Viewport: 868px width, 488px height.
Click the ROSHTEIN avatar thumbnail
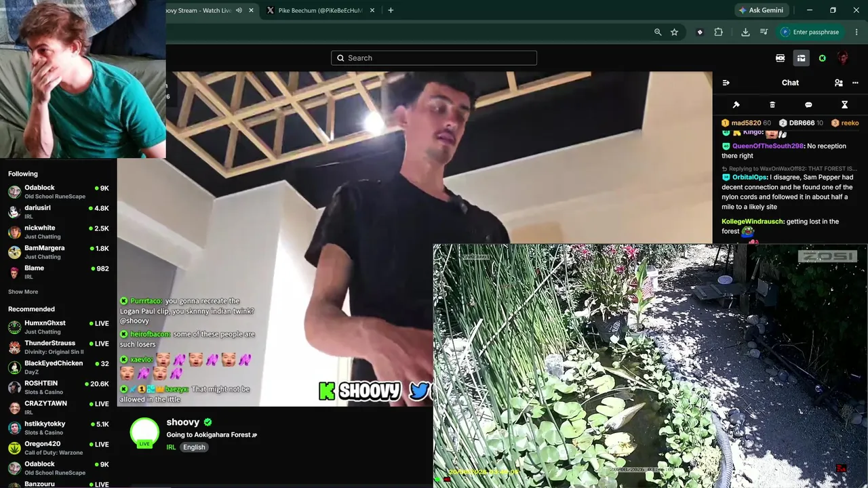point(14,387)
